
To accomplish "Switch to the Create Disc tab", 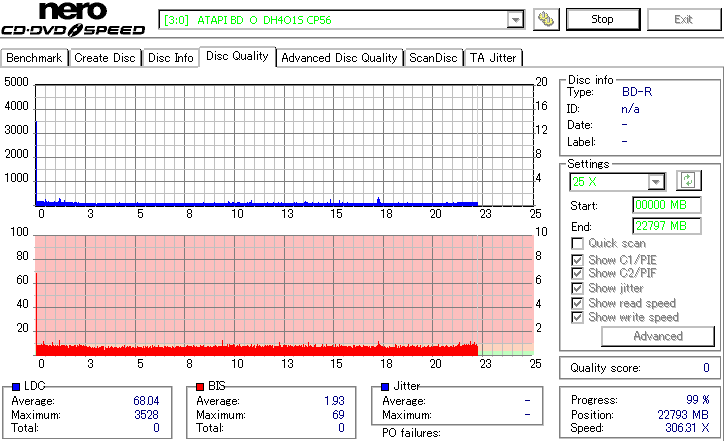I will point(105,58).
